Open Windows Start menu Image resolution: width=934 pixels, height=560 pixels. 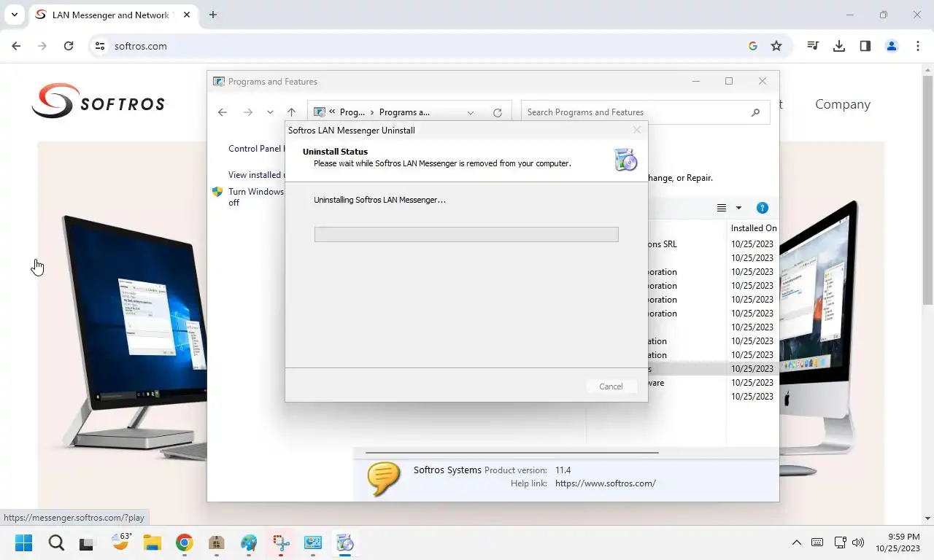tap(24, 543)
